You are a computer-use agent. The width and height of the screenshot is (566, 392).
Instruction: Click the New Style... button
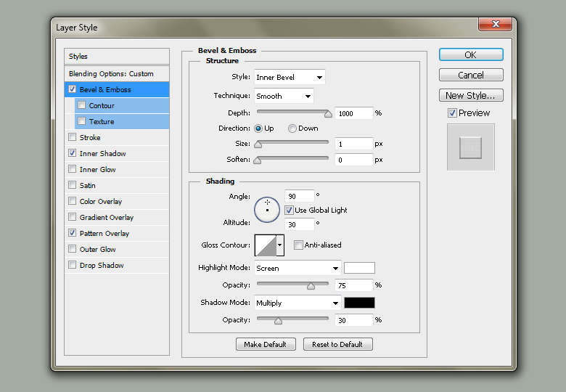coord(470,95)
